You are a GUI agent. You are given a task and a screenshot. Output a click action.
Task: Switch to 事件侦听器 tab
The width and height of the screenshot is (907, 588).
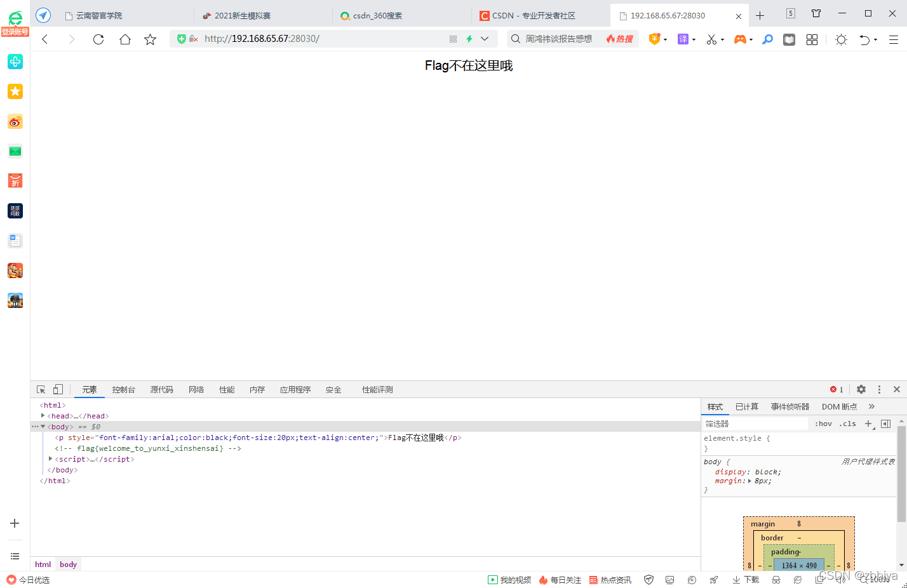(x=790, y=406)
